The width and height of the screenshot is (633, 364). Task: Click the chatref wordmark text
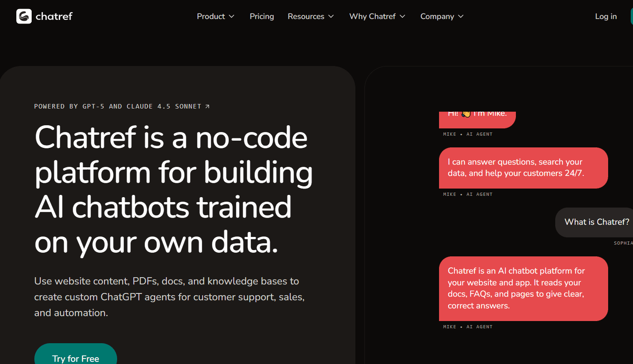pyautogui.click(x=54, y=17)
